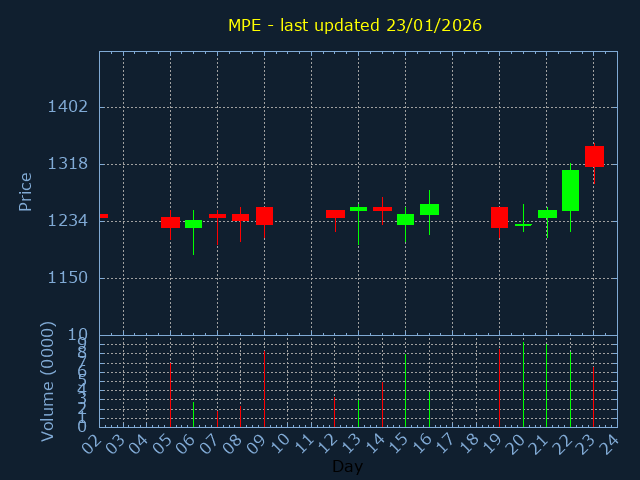Select the day 02 label on the x-axis
Screen dimensions: 640x480
(x=93, y=443)
